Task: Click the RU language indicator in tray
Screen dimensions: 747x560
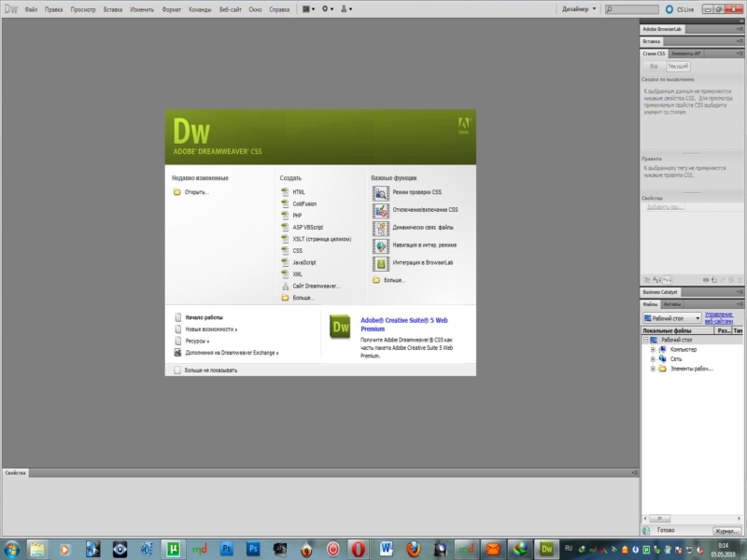Action: pos(569,548)
